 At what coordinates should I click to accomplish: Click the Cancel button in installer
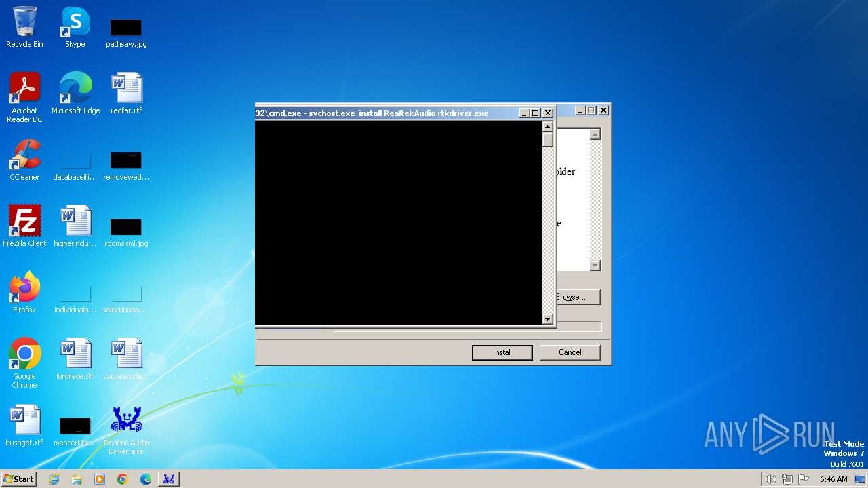tap(570, 352)
